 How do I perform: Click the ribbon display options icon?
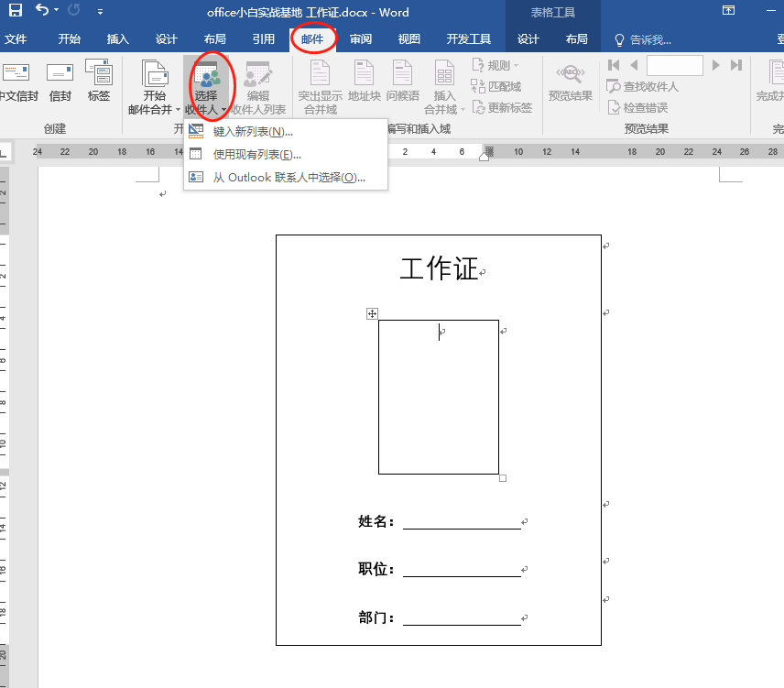coord(728,10)
